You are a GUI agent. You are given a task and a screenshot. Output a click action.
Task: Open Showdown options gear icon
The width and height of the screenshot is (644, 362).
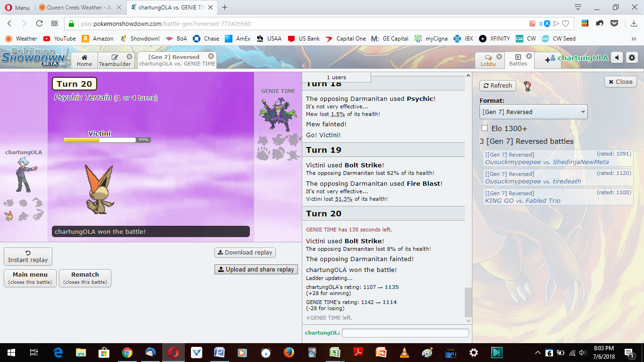coord(632,58)
